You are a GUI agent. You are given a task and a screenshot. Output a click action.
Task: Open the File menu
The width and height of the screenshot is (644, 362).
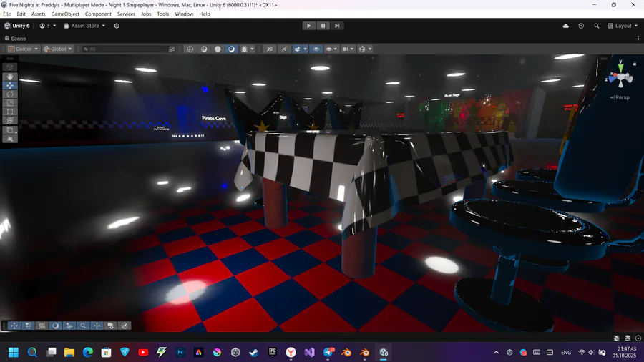click(7, 14)
